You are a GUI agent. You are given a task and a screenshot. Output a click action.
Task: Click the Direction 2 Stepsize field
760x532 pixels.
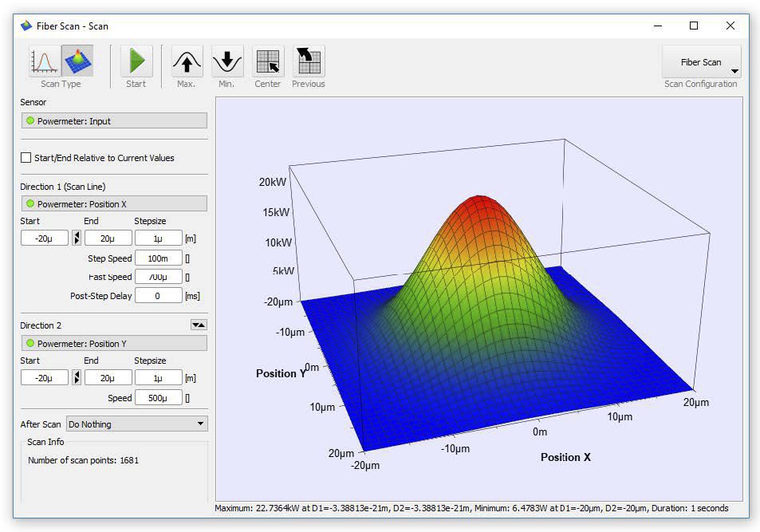click(x=159, y=376)
